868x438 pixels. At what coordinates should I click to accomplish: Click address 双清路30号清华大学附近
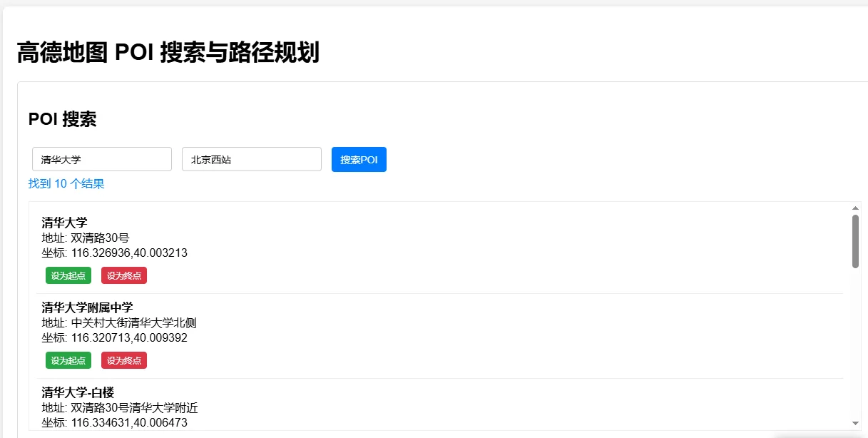(134, 408)
